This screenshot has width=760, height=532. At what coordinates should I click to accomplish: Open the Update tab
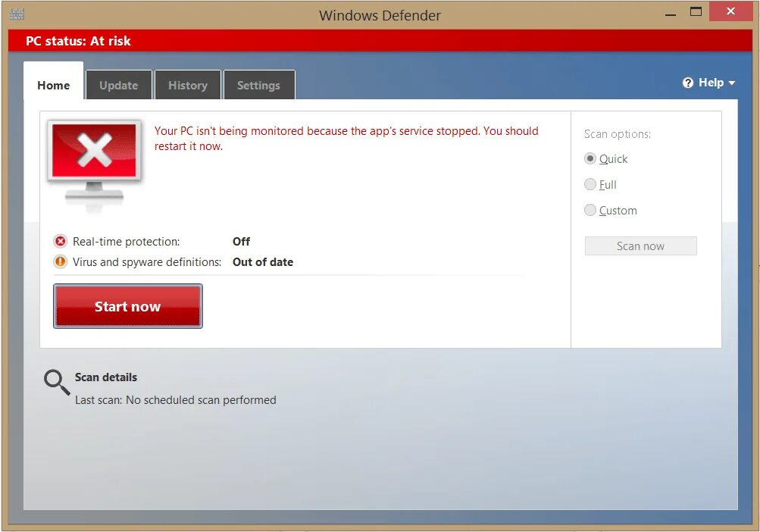[x=119, y=86]
